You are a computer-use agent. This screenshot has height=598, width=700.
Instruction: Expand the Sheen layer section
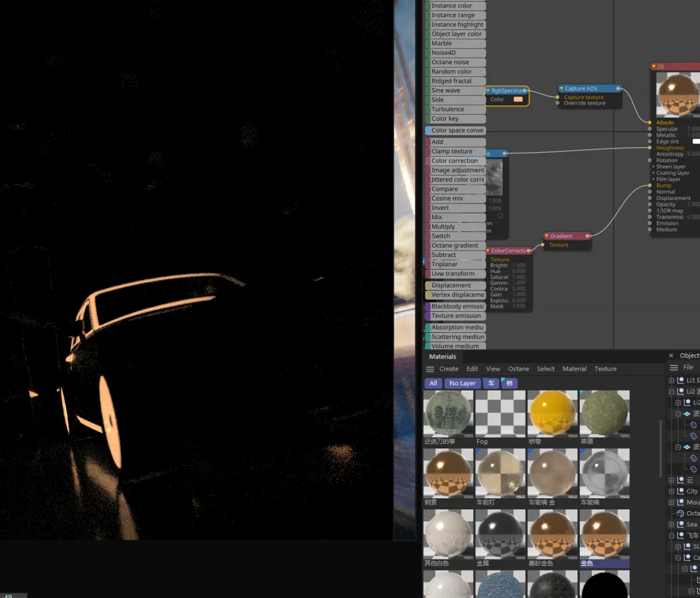pos(653,167)
